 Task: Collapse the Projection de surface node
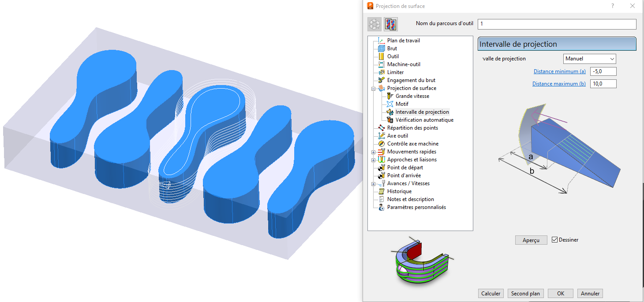[374, 89]
